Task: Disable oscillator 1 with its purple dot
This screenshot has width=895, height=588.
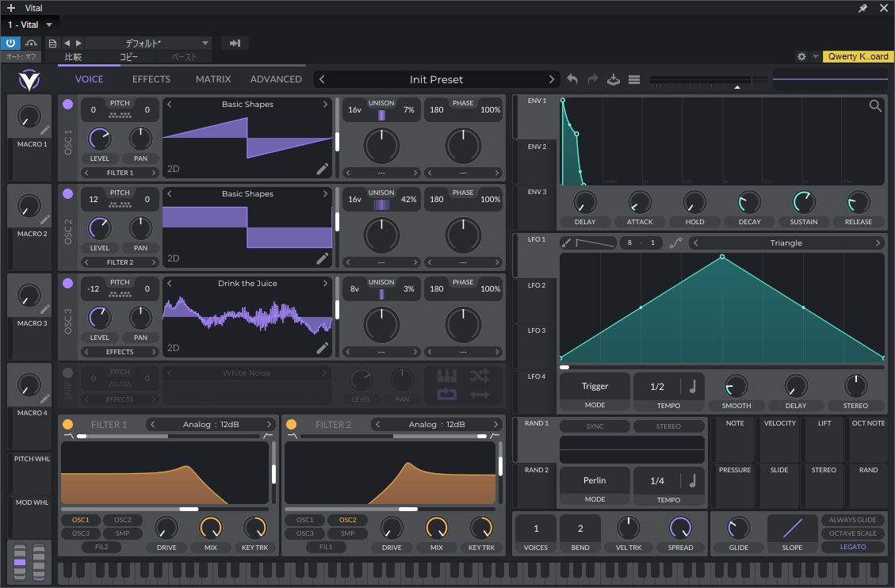Action: (68, 105)
